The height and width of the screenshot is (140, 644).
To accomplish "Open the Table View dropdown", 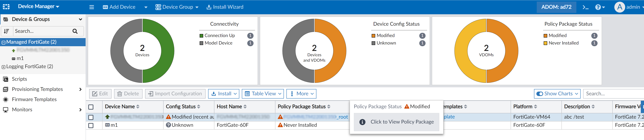I will click(x=263, y=94).
